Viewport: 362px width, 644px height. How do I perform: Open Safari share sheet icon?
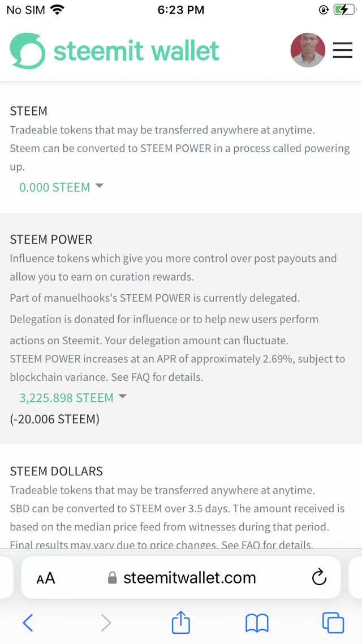click(x=180, y=623)
